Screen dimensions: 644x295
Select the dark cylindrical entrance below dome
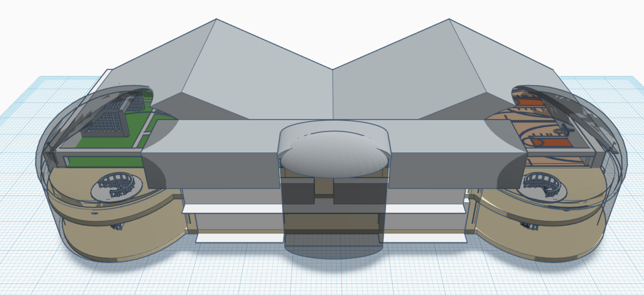click(x=334, y=217)
